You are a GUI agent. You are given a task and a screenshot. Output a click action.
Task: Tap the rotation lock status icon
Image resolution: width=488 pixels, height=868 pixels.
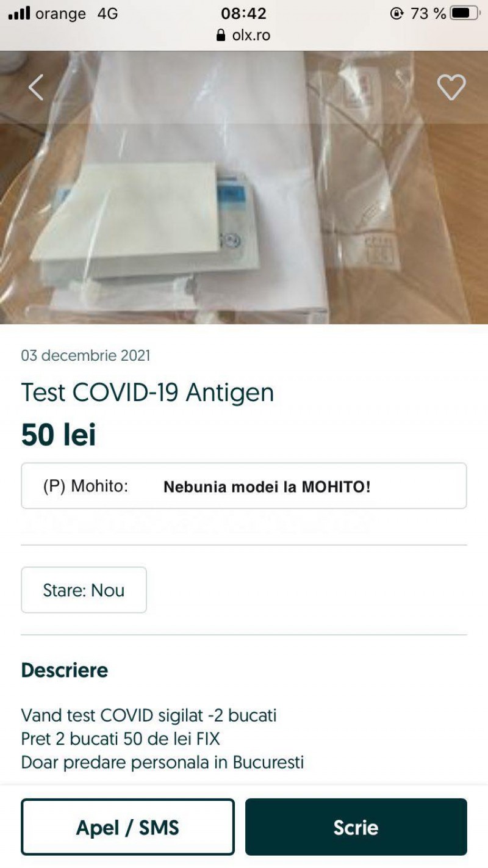[397, 13]
